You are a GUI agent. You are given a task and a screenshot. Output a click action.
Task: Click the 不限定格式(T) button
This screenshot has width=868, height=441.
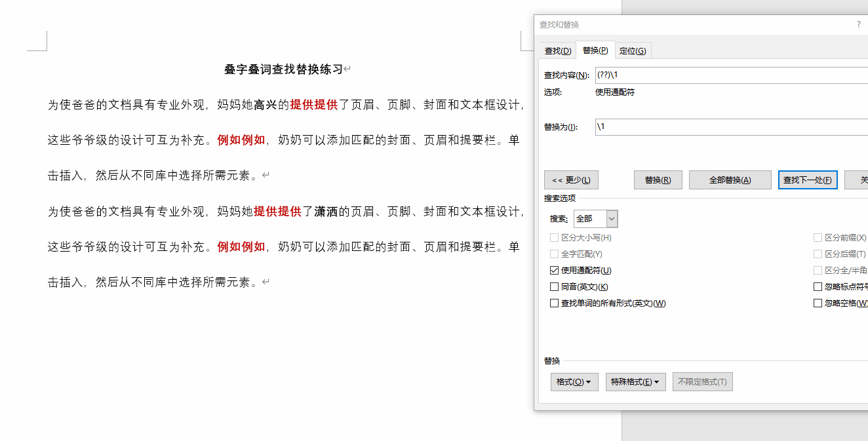(702, 382)
